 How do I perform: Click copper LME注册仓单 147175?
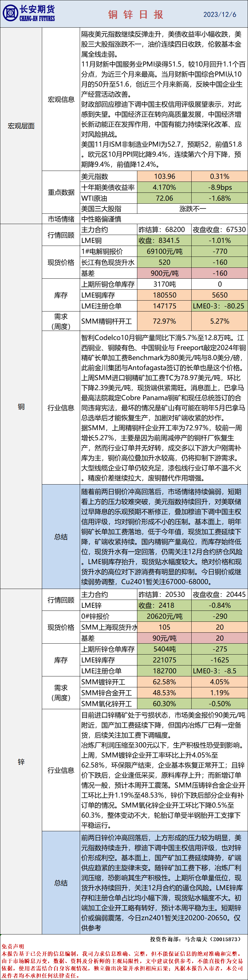click(x=164, y=306)
